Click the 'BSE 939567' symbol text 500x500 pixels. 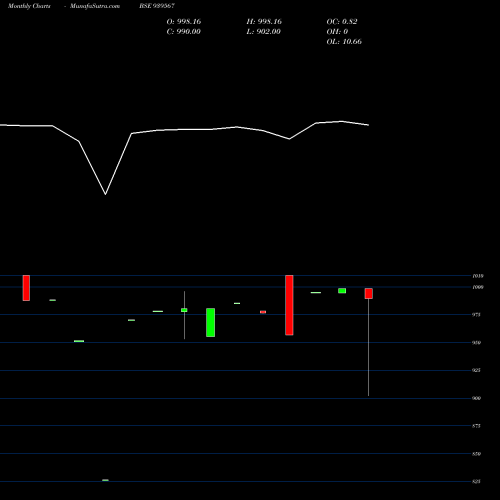pyautogui.click(x=157, y=6)
